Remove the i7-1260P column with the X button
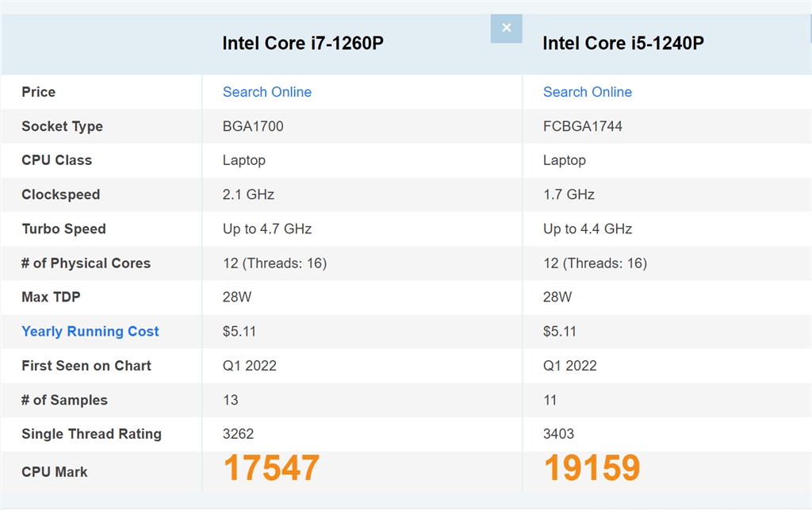This screenshot has width=812, height=511. pos(506,29)
